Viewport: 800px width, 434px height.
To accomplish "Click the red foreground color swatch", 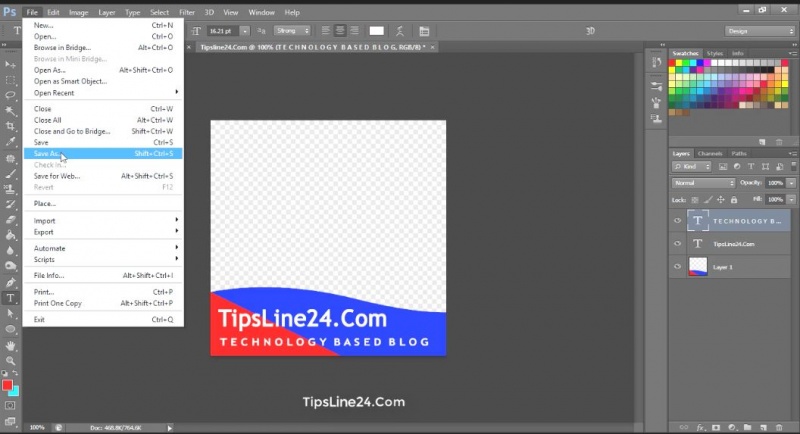I will point(7,386).
